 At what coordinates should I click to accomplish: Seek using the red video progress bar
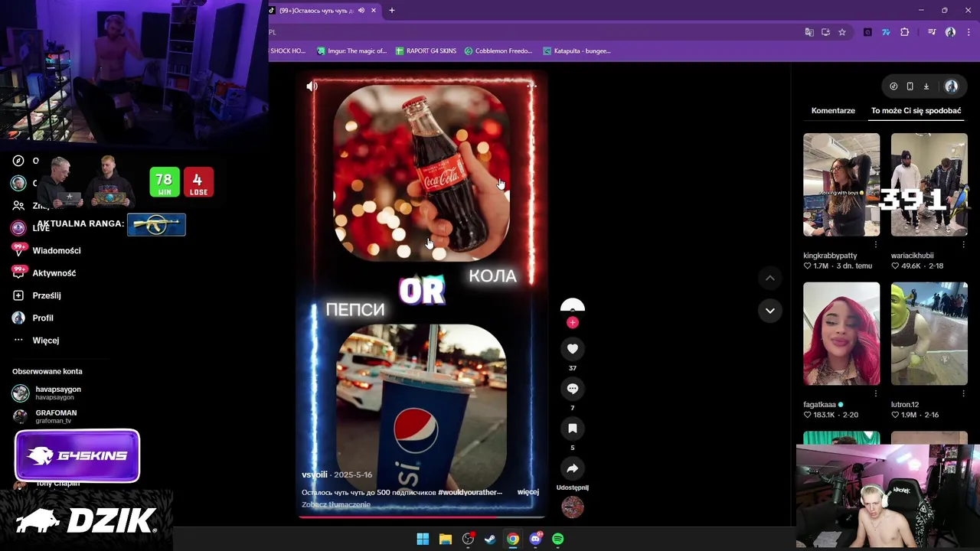[421, 517]
